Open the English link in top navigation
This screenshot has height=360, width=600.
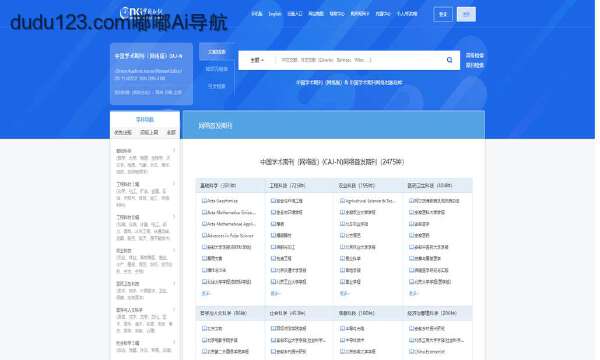point(275,14)
